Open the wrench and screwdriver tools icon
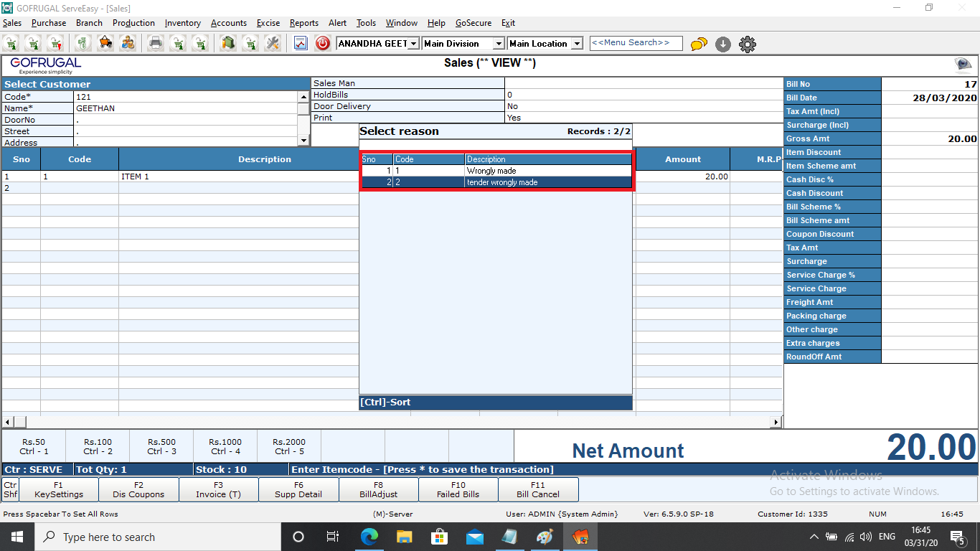980x551 pixels. tap(272, 43)
